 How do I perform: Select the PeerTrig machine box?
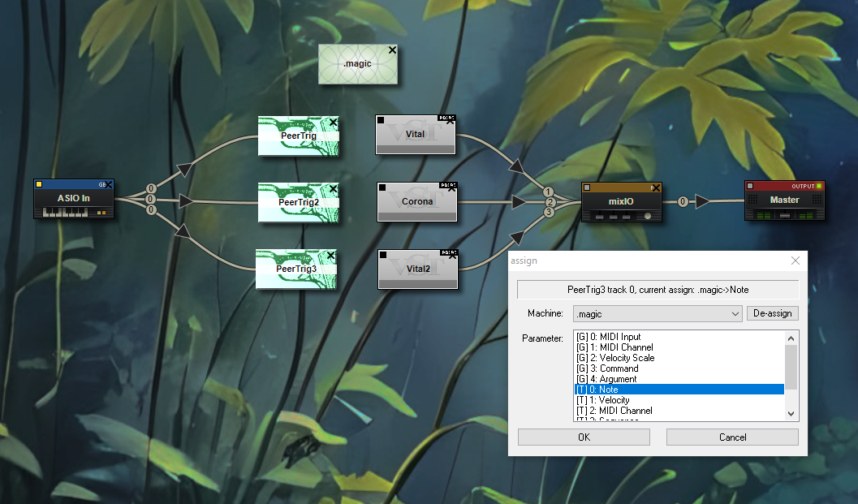(x=298, y=136)
